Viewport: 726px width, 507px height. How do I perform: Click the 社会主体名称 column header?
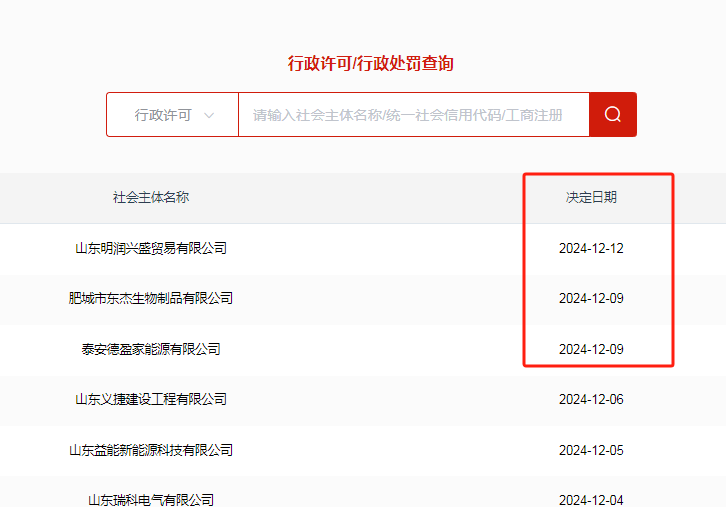151,197
